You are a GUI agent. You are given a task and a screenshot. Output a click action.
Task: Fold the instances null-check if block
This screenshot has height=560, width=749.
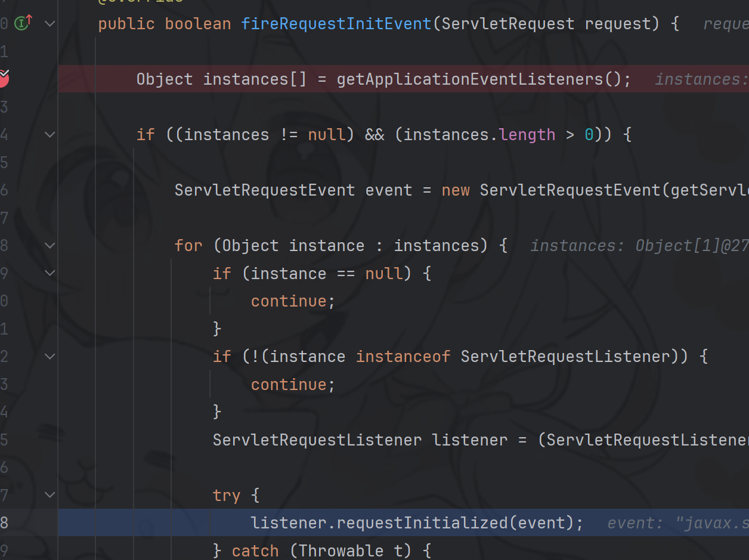(x=50, y=135)
